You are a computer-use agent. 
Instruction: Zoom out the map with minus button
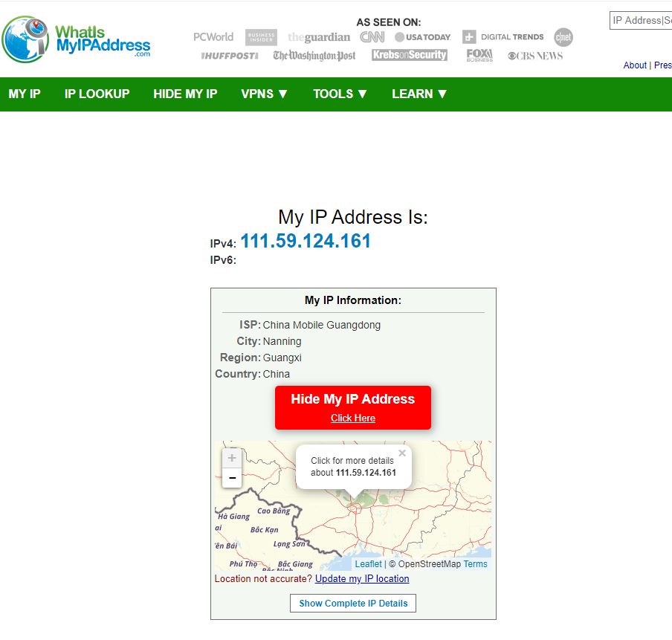click(232, 477)
